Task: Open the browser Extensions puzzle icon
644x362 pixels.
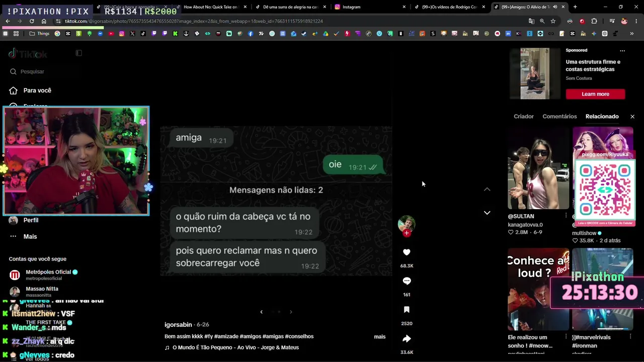Action: tap(594, 21)
